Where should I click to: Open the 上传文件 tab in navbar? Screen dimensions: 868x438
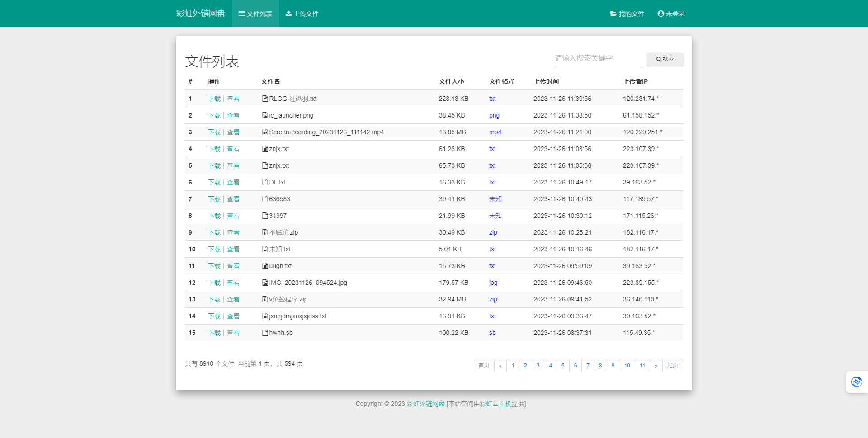click(302, 14)
